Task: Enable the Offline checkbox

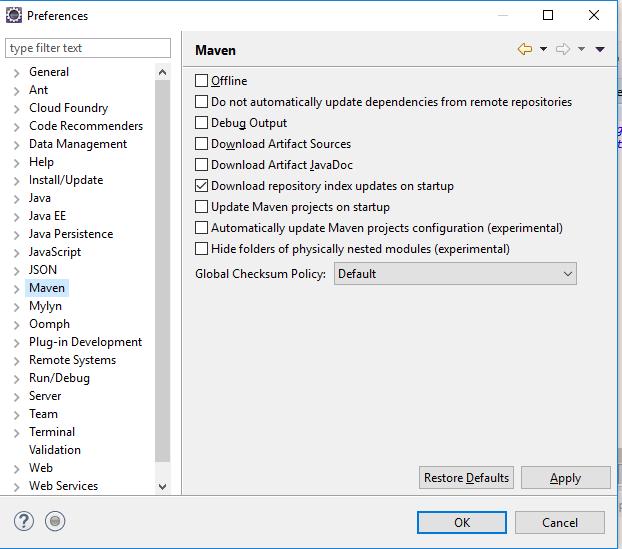Action: point(201,81)
